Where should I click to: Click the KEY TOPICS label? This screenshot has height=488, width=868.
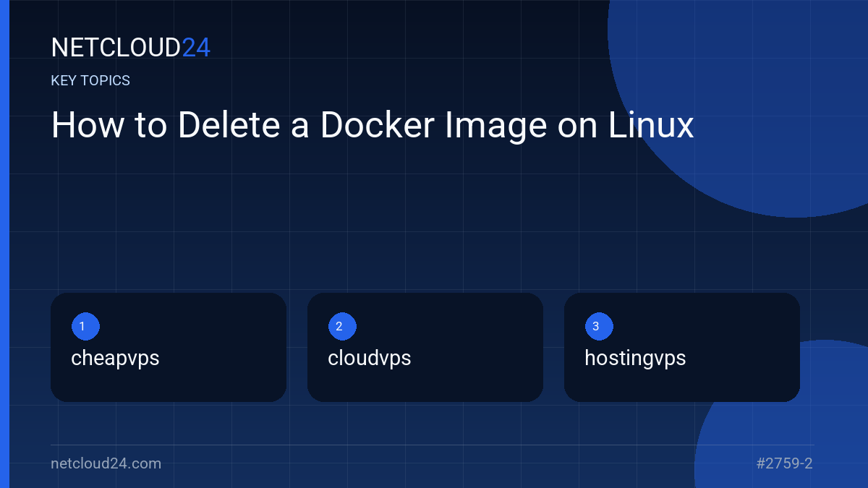click(x=90, y=81)
